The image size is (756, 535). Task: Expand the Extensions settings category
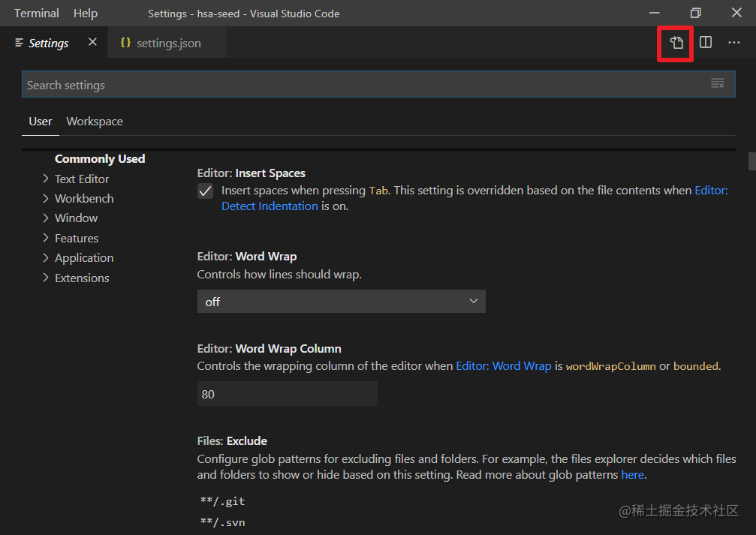click(x=46, y=278)
